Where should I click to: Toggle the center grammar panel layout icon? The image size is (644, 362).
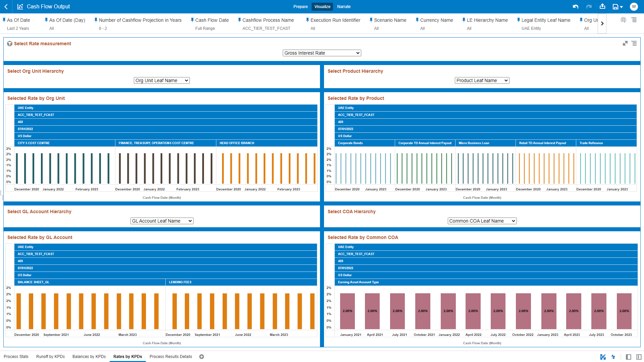pyautogui.click(x=639, y=357)
